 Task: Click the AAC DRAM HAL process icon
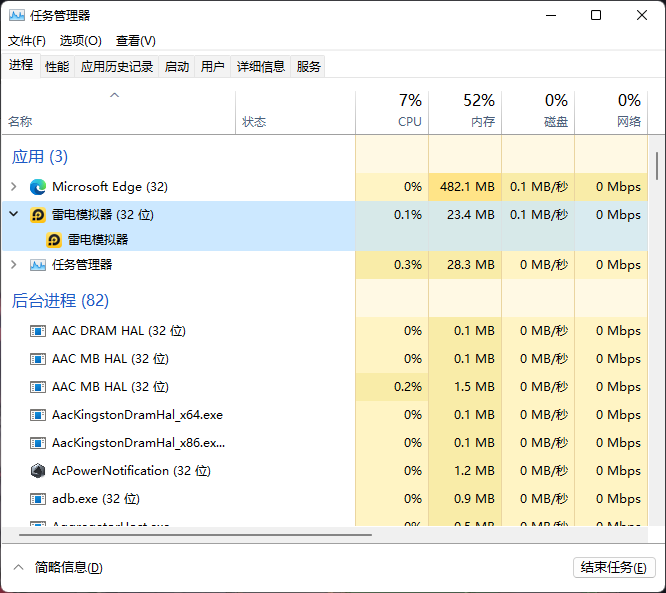(38, 331)
